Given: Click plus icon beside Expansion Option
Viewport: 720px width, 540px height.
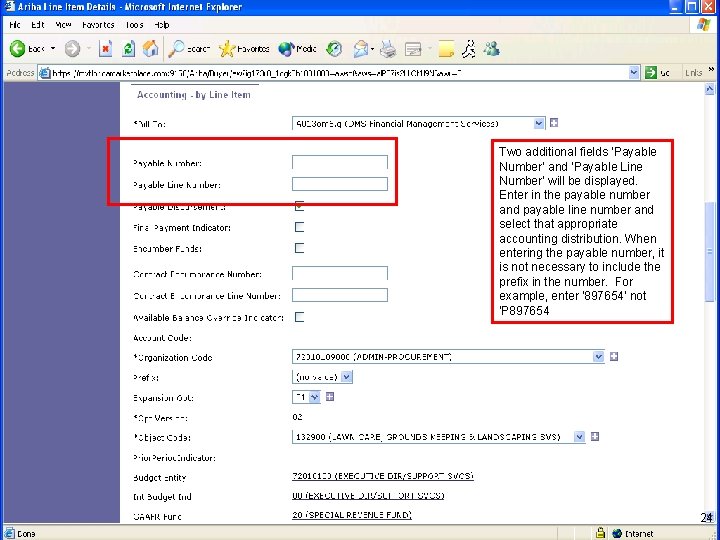Looking at the screenshot, I should tap(330, 397).
